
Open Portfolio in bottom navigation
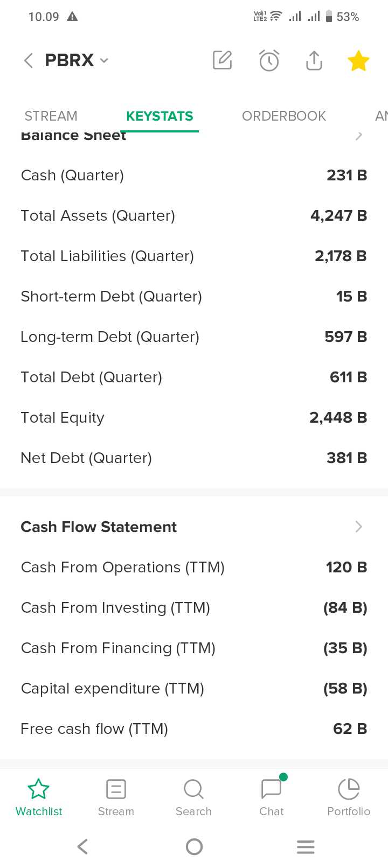[349, 798]
